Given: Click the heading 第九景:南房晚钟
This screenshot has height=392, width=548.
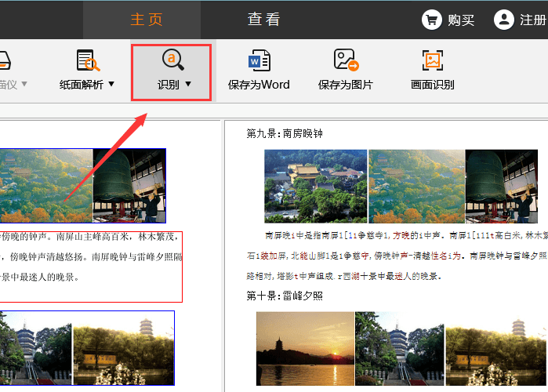Looking at the screenshot, I should pos(285,133).
